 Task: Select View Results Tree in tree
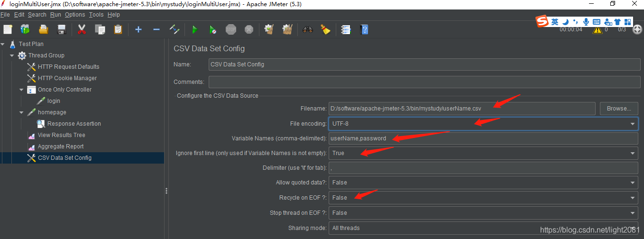[x=61, y=135]
